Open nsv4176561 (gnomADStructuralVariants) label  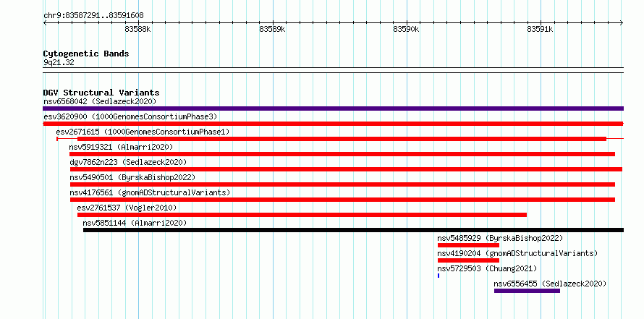point(150,192)
